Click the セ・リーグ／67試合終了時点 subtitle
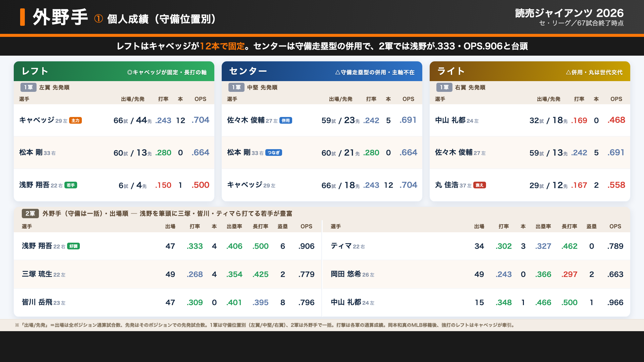The width and height of the screenshot is (644, 362). click(581, 23)
